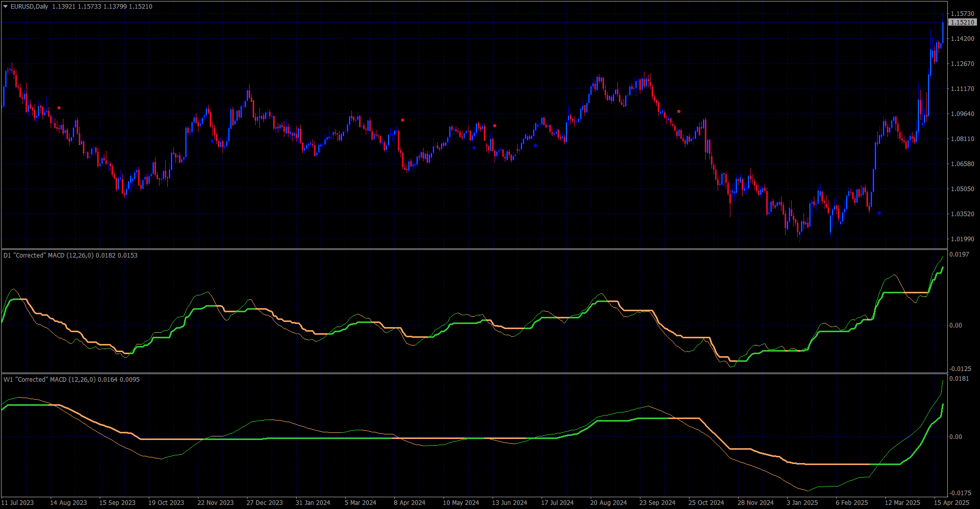This screenshot has height=509, width=980.
Task: Select the 13 Jun 2024 date label
Action: [x=509, y=503]
